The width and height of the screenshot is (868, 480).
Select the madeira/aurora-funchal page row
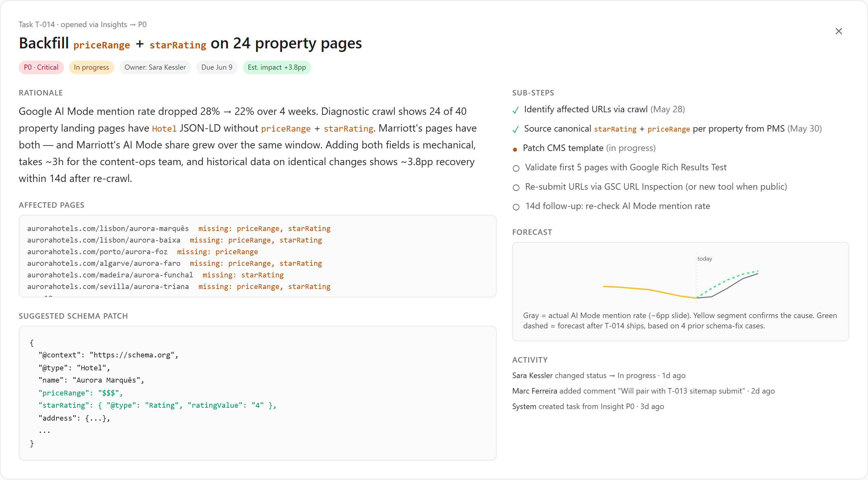(x=155, y=275)
